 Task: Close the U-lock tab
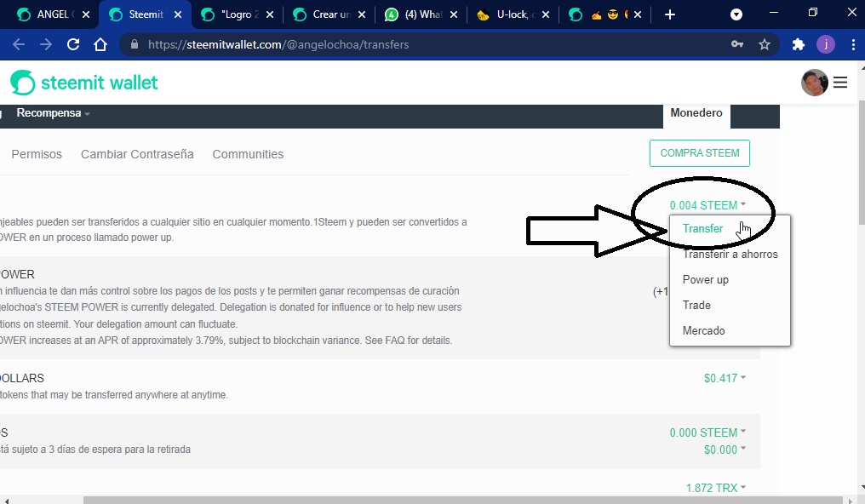[x=546, y=14]
